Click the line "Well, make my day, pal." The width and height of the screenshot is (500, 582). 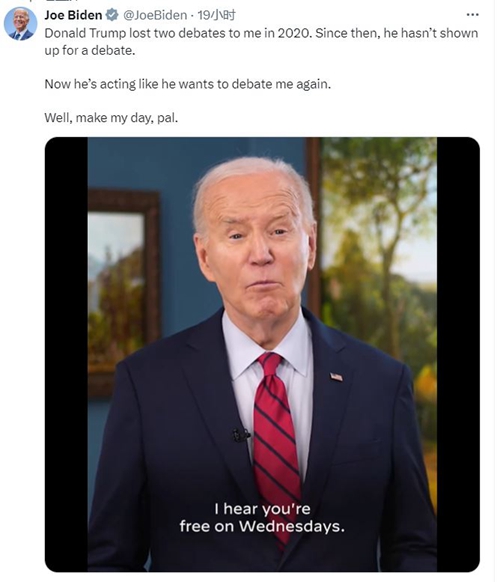[111, 118]
